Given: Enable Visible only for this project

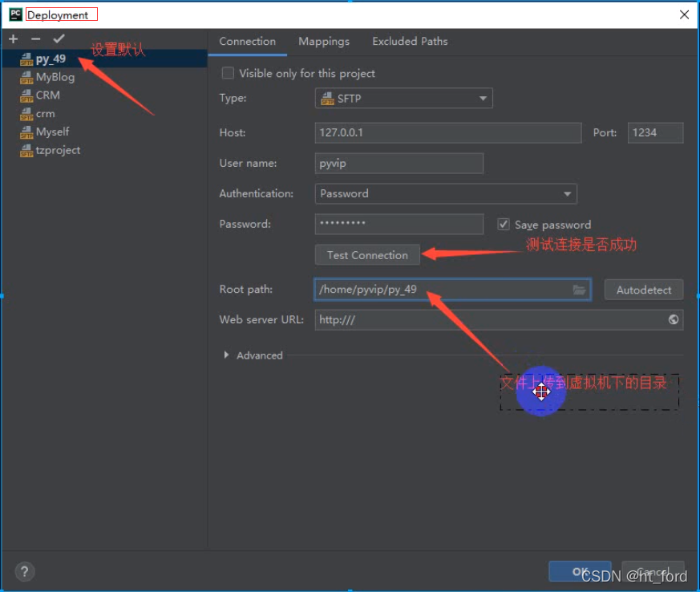Looking at the screenshot, I should (x=228, y=73).
